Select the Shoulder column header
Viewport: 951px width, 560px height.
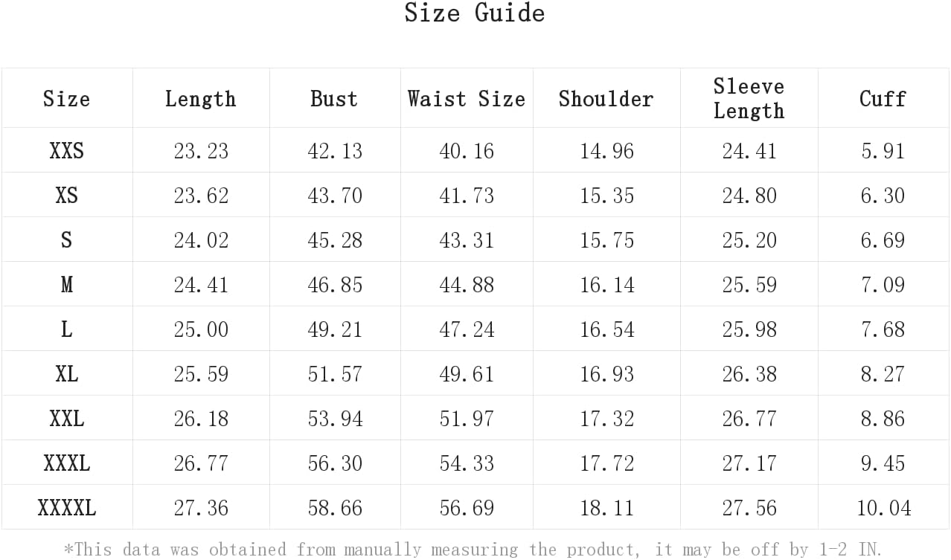(606, 99)
